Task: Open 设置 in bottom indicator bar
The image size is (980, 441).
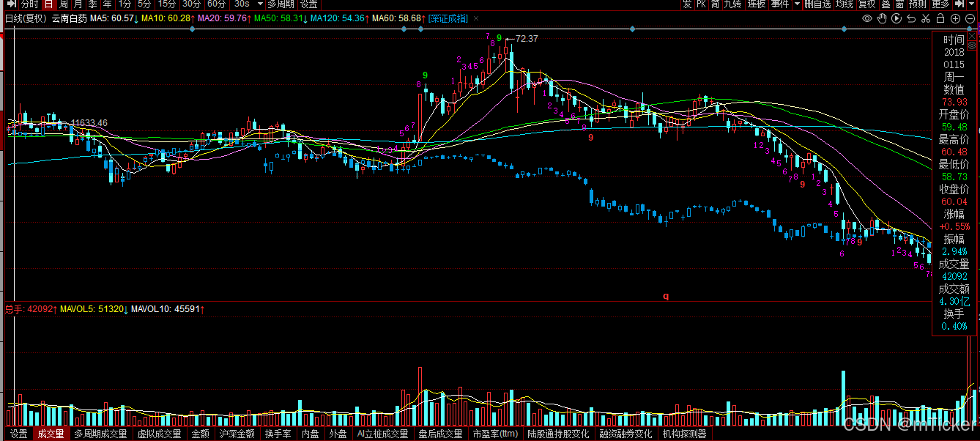Action: pyautogui.click(x=19, y=434)
